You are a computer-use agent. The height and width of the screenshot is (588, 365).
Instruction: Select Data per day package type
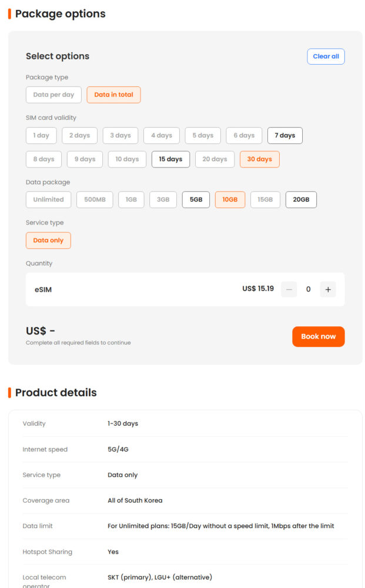click(53, 95)
